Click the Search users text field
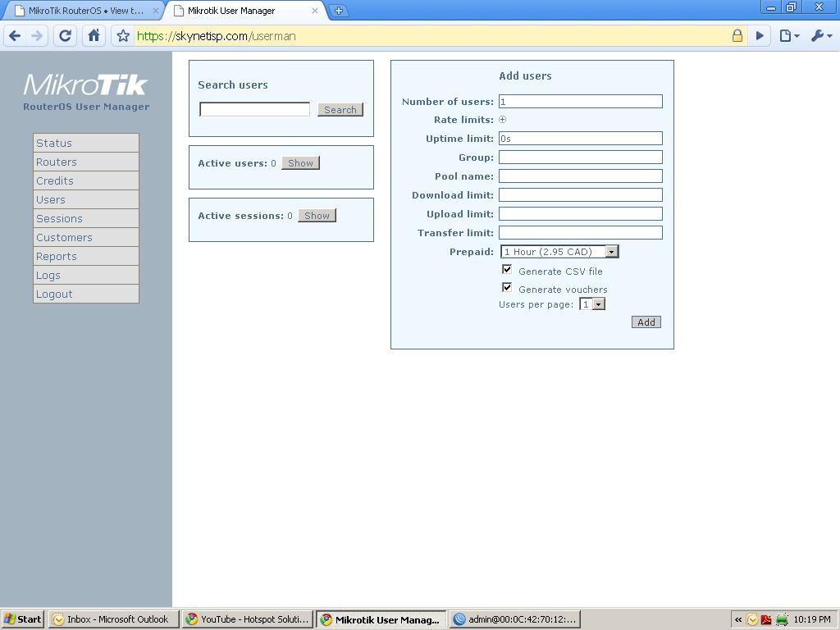The image size is (840, 630). 254,109
